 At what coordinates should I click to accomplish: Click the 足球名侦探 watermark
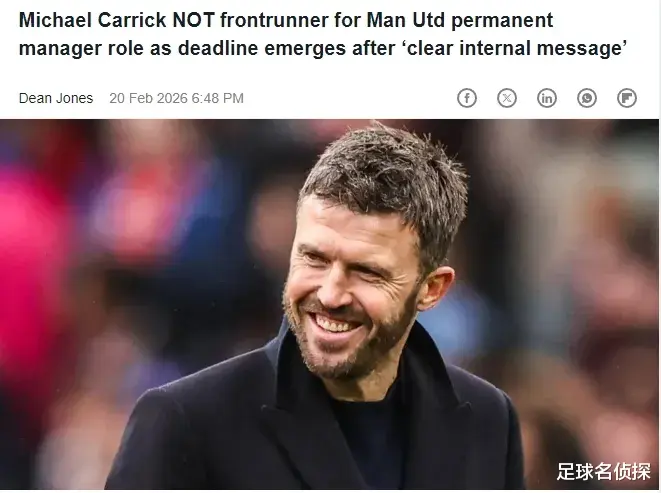pyautogui.click(x=603, y=471)
